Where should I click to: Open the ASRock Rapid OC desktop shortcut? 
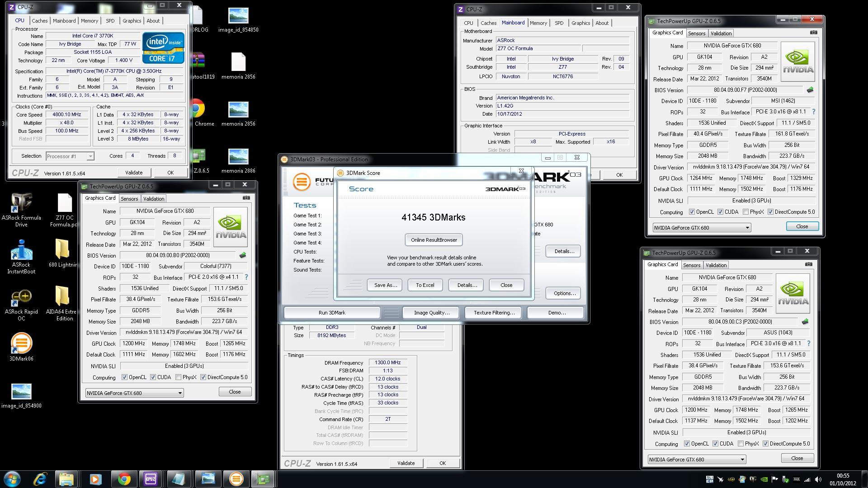[21, 305]
